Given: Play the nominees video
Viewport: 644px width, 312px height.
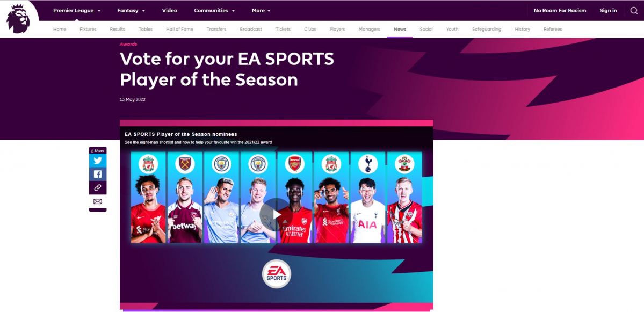Looking at the screenshot, I should click(x=276, y=215).
